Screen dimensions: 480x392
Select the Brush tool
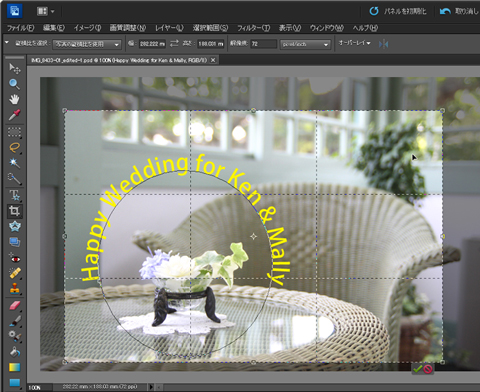[x=14, y=321]
